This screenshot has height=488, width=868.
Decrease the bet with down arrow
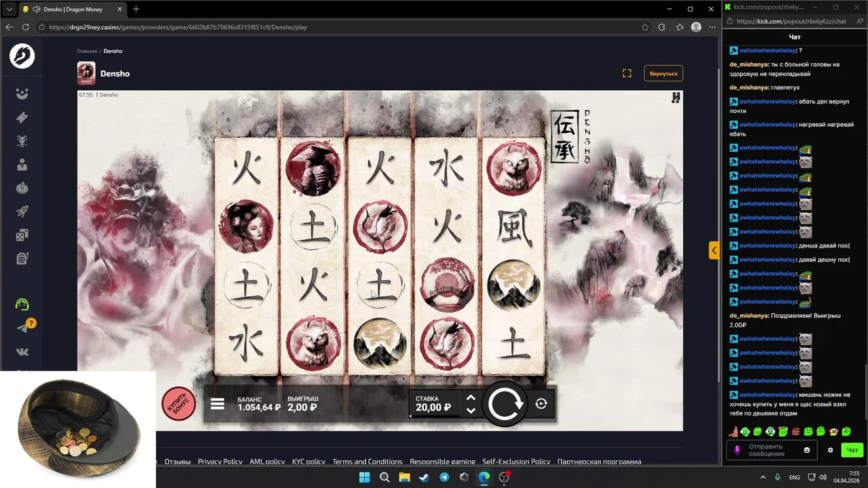[471, 411]
